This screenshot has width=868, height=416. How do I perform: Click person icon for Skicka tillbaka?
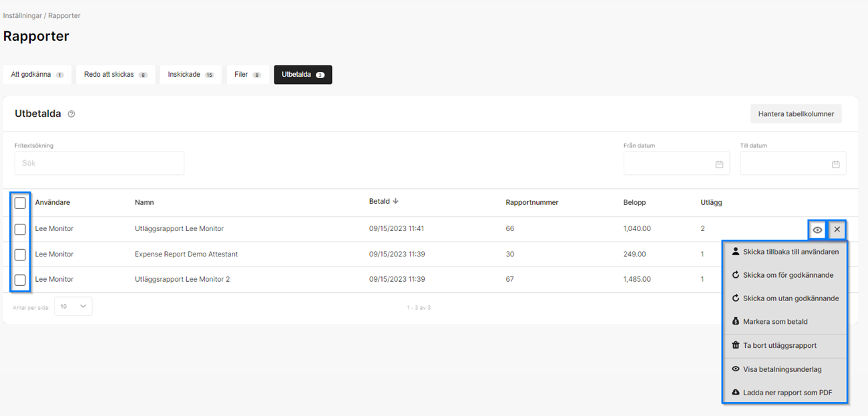[x=736, y=252]
